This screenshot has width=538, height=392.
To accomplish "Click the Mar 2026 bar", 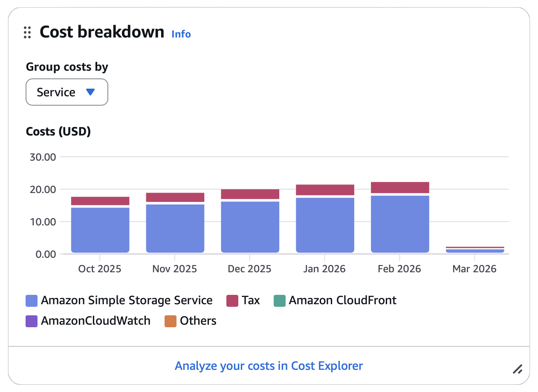I will (x=475, y=250).
